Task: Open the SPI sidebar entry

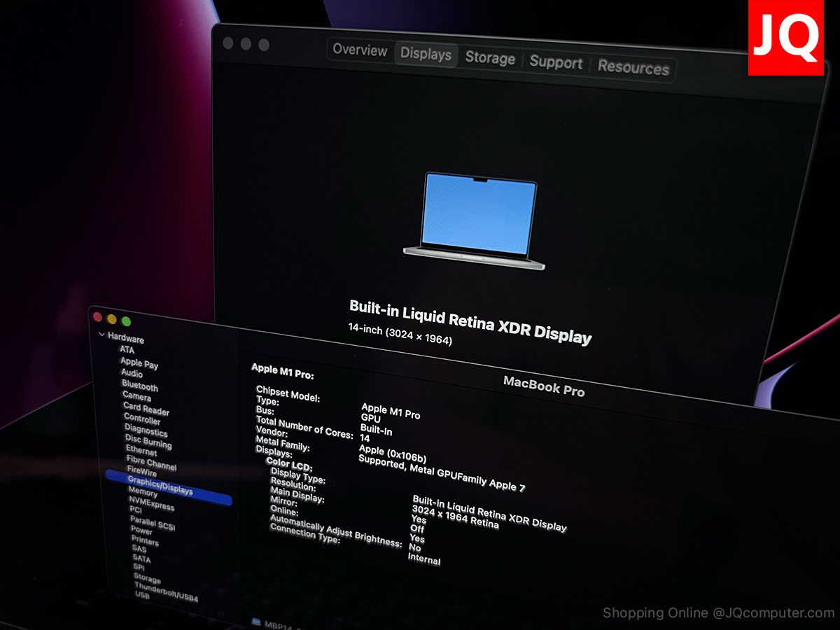Action: pyautogui.click(x=139, y=568)
